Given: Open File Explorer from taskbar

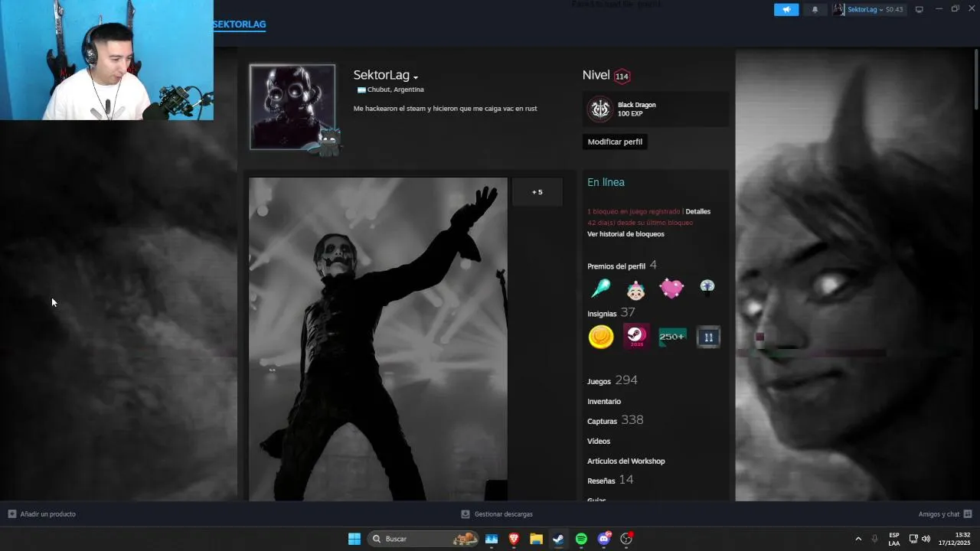Looking at the screenshot, I should point(536,539).
